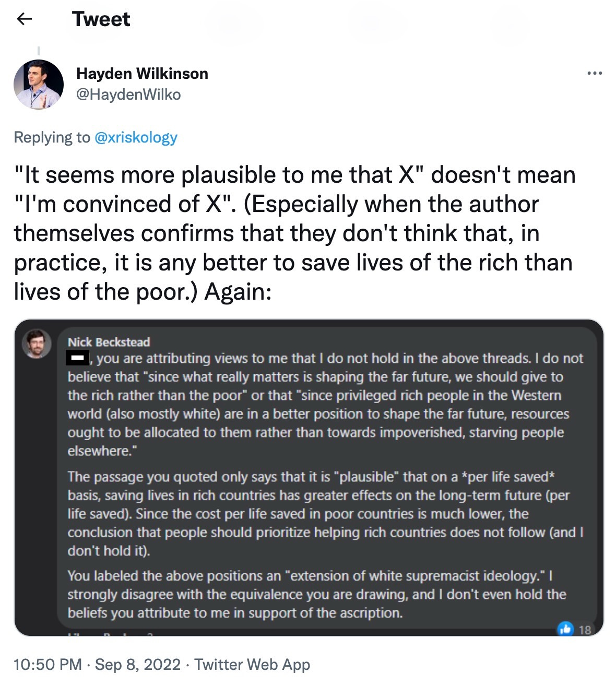Click the @HaydenWilko handle
This screenshot has height=685, width=616.
click(x=128, y=95)
